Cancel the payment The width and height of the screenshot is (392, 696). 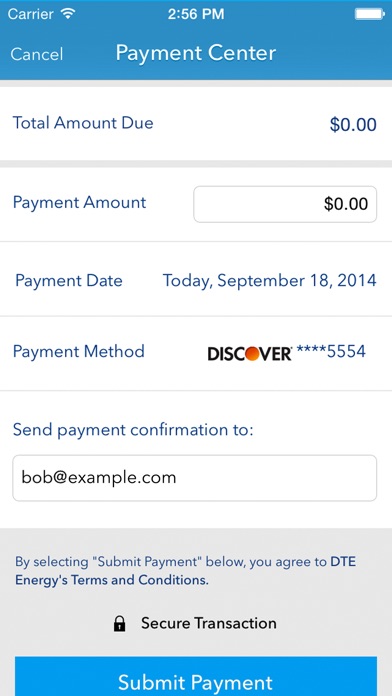click(x=37, y=54)
